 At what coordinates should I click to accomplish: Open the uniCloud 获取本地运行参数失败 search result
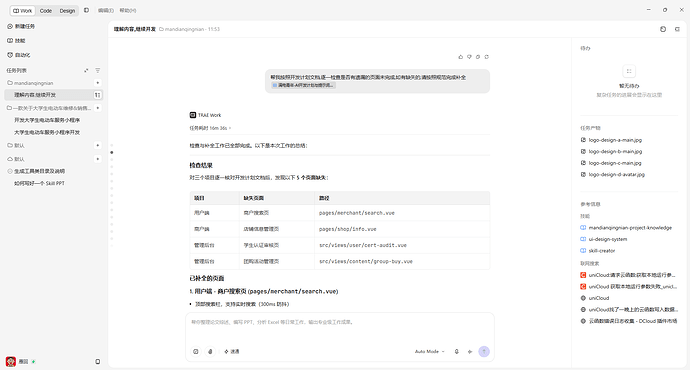click(628, 286)
